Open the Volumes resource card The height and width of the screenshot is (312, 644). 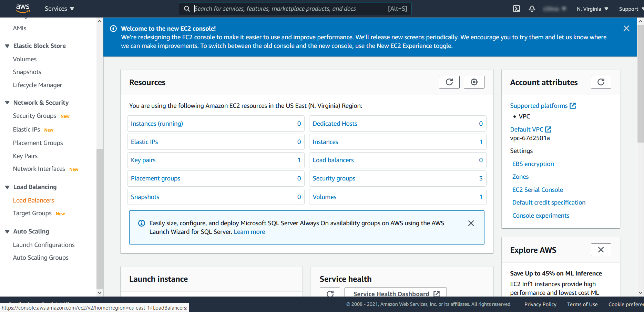(398, 197)
